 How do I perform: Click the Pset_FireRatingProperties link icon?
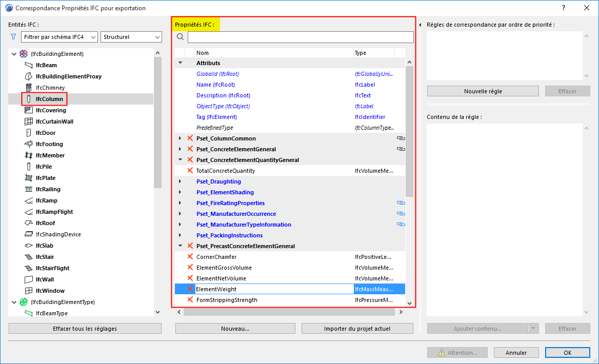[x=401, y=203]
